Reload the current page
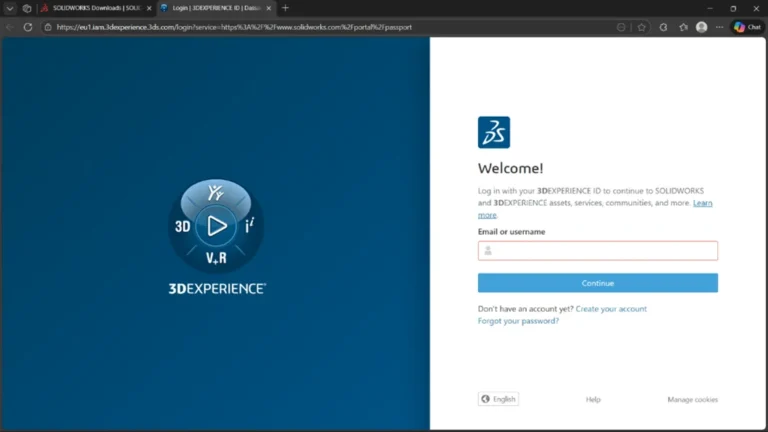Viewport: 768px width, 432px height. pyautogui.click(x=28, y=27)
